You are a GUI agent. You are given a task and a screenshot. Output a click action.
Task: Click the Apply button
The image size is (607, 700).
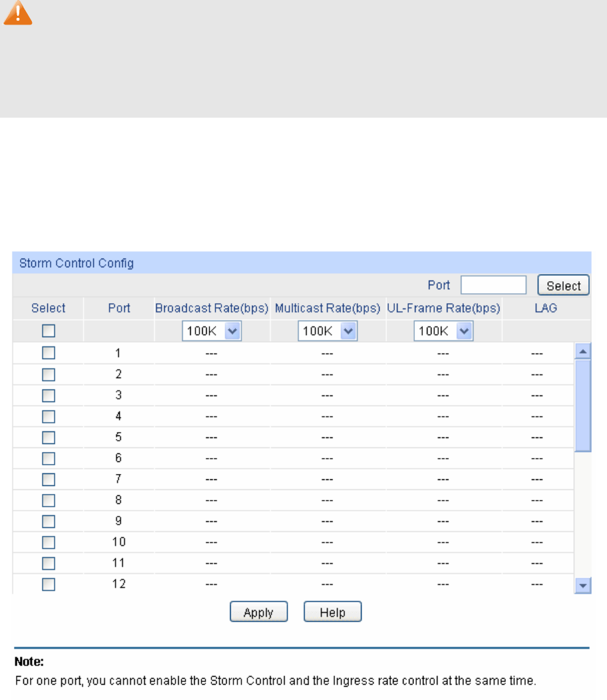259,612
